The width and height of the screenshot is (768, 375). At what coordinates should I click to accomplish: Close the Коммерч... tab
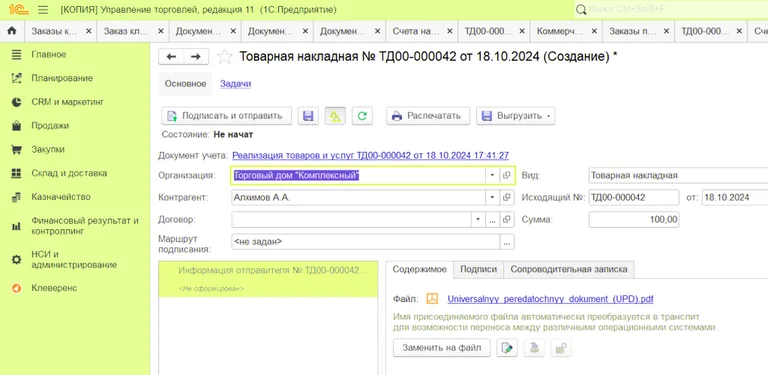(594, 31)
